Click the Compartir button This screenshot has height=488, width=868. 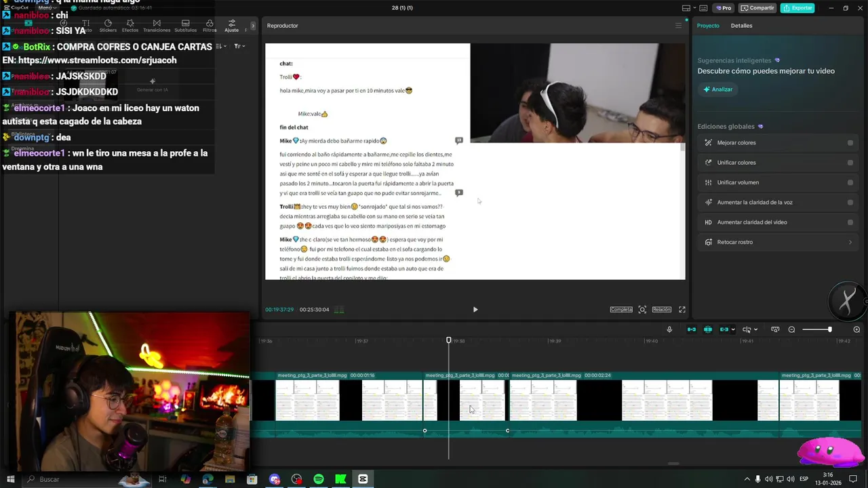757,8
